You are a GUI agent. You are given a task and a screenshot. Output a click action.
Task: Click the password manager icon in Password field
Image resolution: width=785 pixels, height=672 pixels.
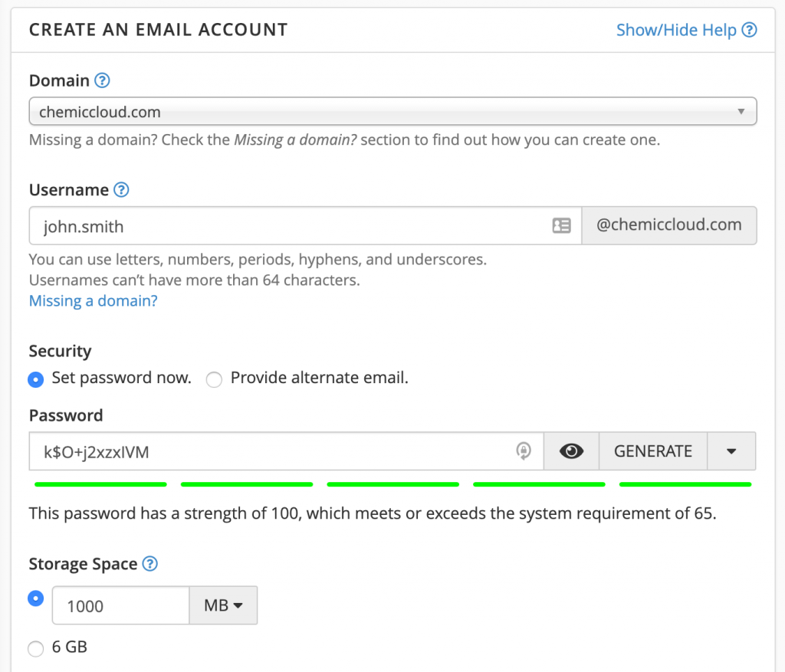tap(524, 451)
